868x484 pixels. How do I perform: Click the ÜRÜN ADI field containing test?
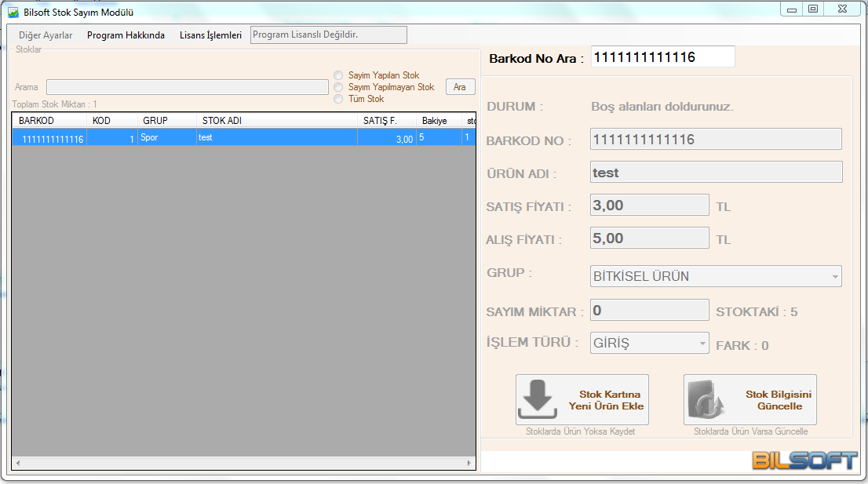(716, 172)
